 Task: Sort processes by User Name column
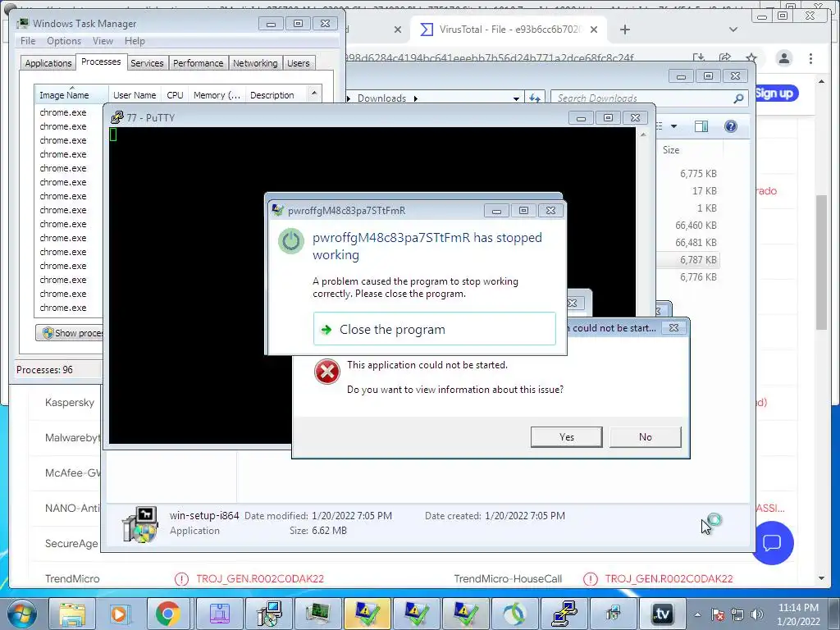[x=135, y=95]
